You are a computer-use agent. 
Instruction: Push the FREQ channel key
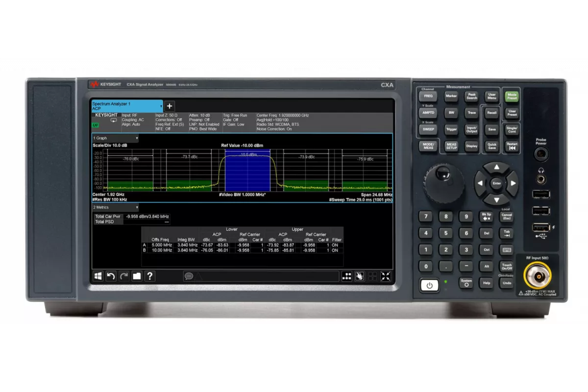[x=428, y=97]
